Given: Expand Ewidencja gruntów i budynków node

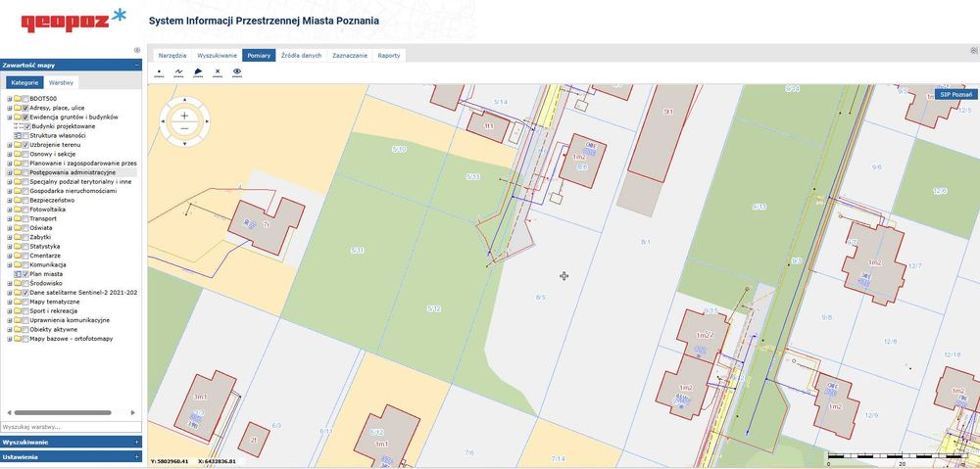Looking at the screenshot, I should point(10,117).
